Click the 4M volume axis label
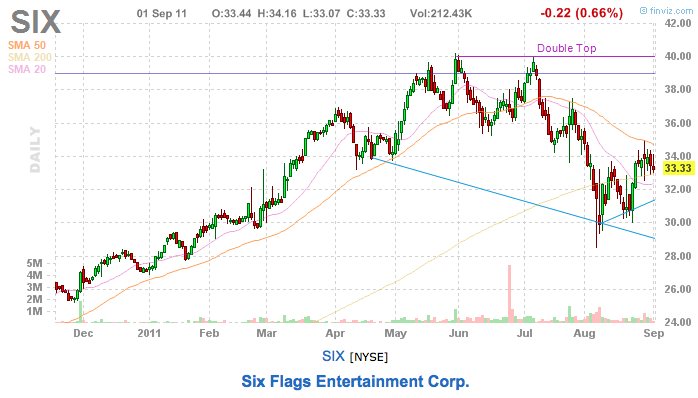The height and width of the screenshot is (398, 698). coord(35,275)
